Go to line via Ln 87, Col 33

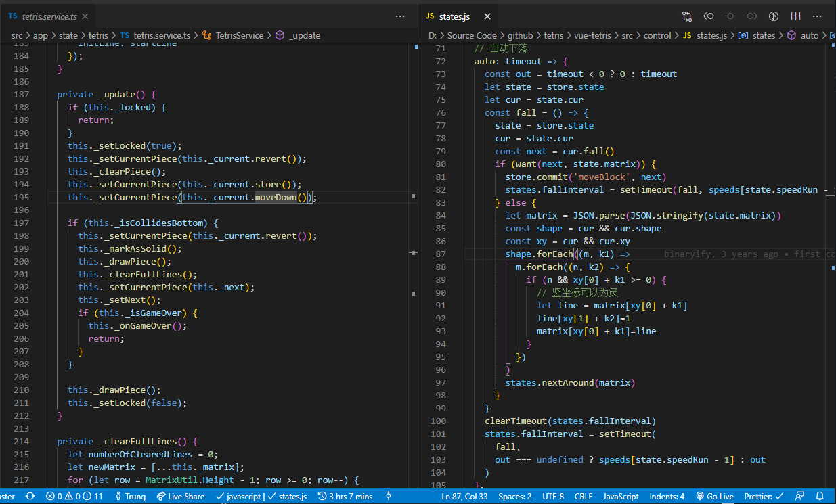[464, 496]
